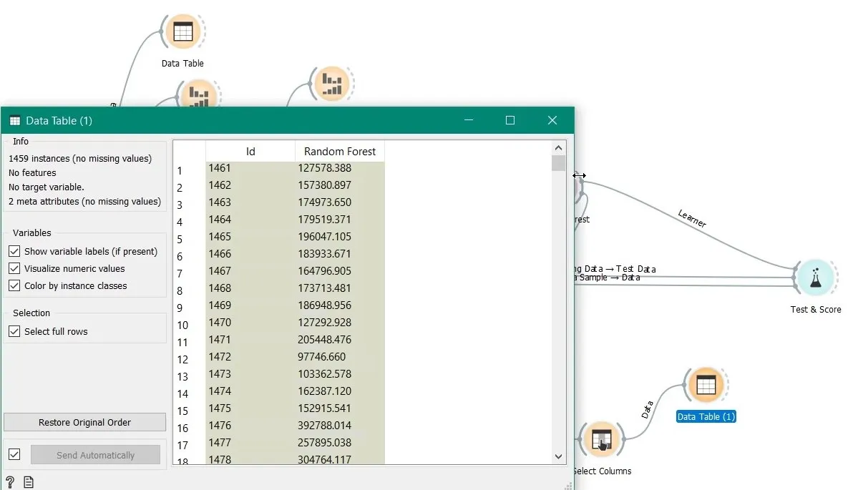Click the value 392788.014 in the table
Viewport: 868px width, 490px height.
tap(340, 426)
